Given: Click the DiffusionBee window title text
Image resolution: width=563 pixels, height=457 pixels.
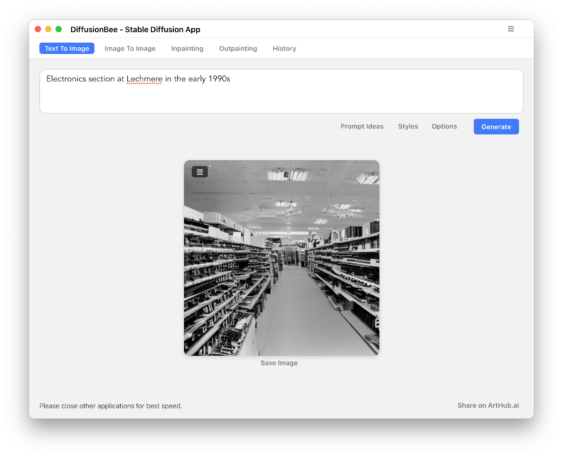Looking at the screenshot, I should pos(135,29).
